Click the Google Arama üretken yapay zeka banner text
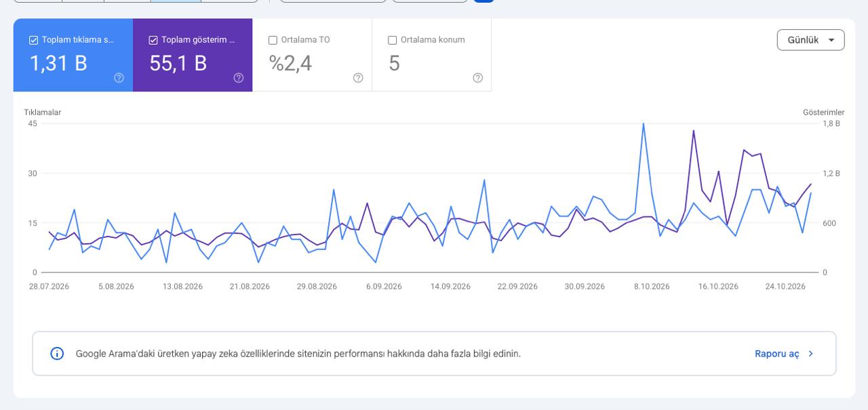The height and width of the screenshot is (410, 868). tap(298, 354)
